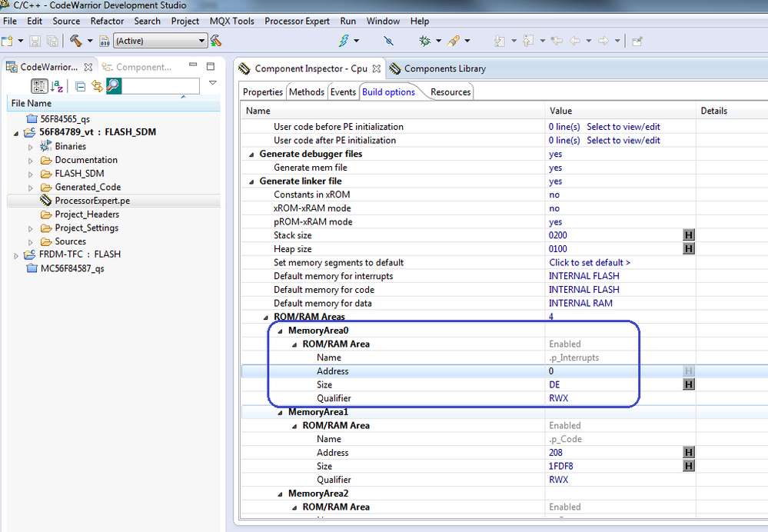Screen dimensions: 768x532
Task: Toggle hex button beside Stack size value
Action: point(688,235)
